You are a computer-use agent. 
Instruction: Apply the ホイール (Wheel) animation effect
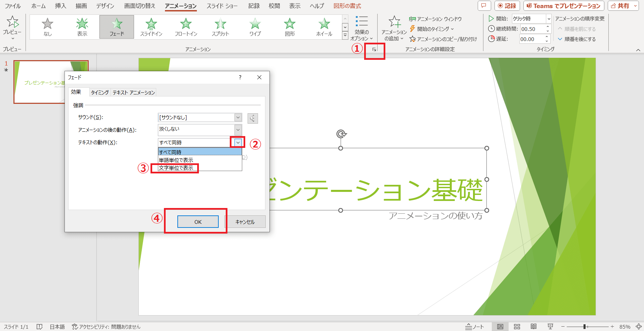[324, 27]
